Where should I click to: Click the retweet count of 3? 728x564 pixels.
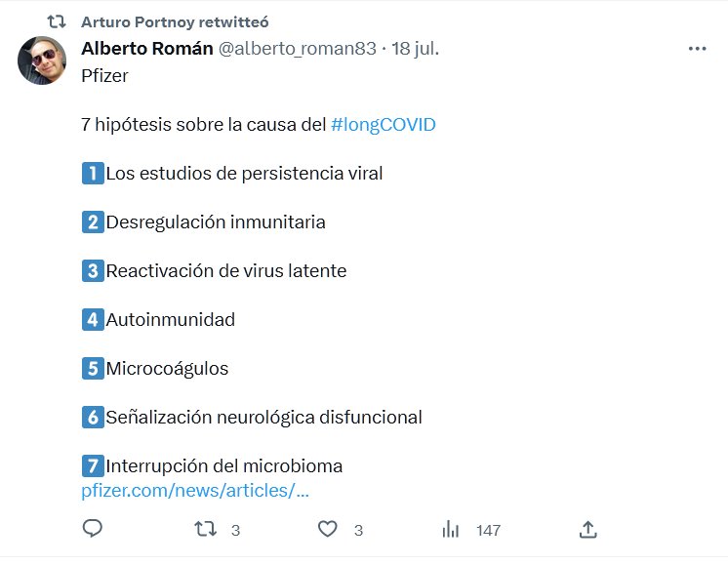pos(235,530)
